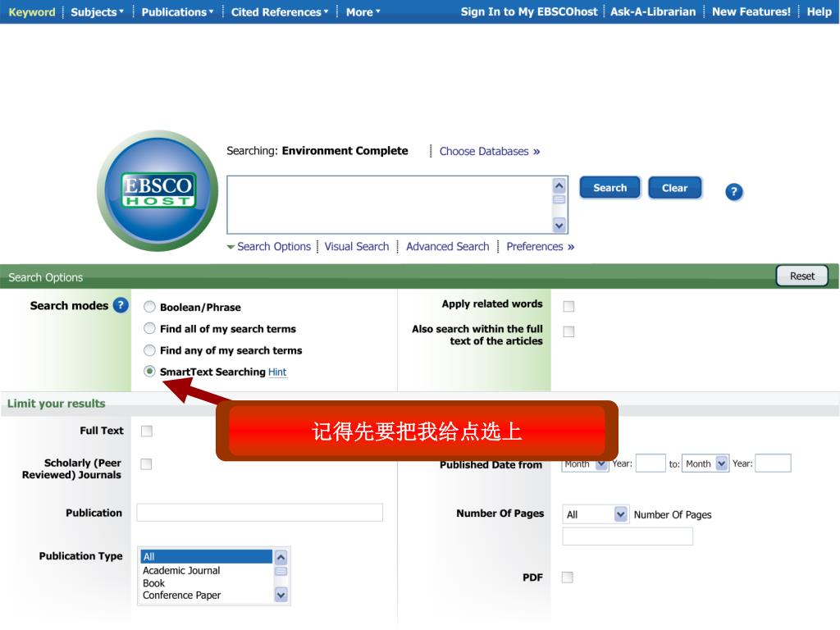This screenshot has width=840, height=630.
Task: Check Also search within full text
Action: coord(569,331)
